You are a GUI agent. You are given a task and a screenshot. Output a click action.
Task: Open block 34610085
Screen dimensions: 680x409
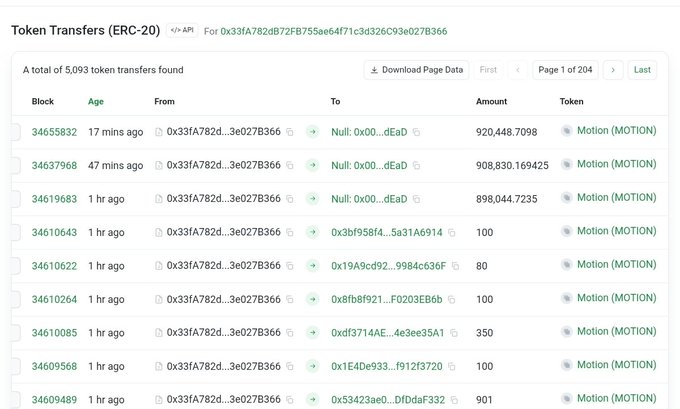[x=54, y=333]
